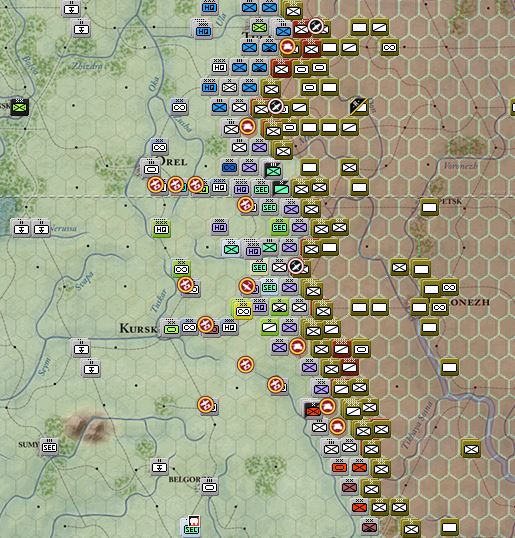
Task: Click the Tuskar river label
Action: [x=160, y=300]
